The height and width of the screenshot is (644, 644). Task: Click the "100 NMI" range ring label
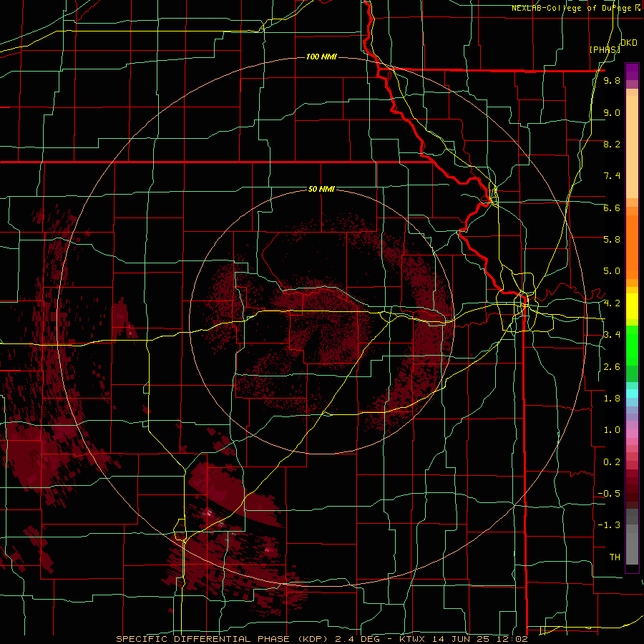tap(321, 57)
